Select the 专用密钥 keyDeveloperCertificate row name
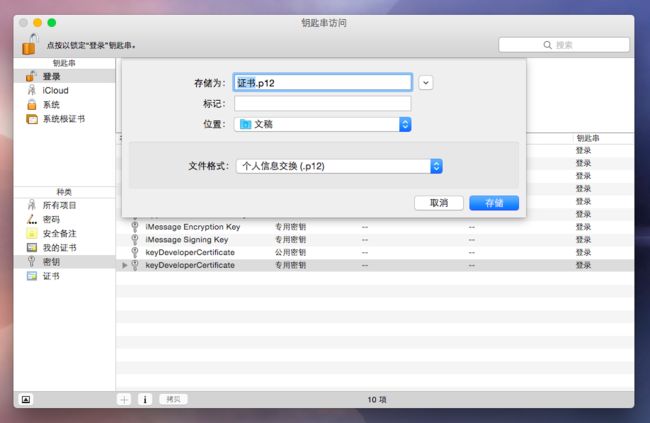This screenshot has width=650, height=423. click(190, 265)
